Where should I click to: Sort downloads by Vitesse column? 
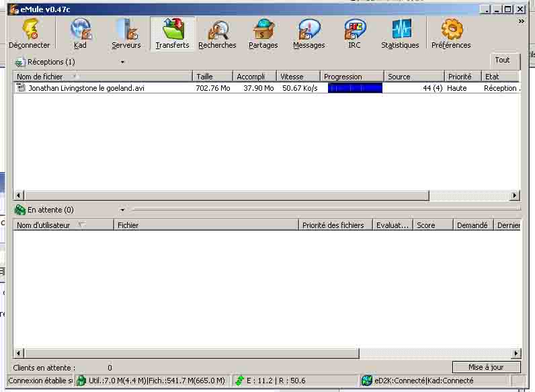tap(298, 77)
